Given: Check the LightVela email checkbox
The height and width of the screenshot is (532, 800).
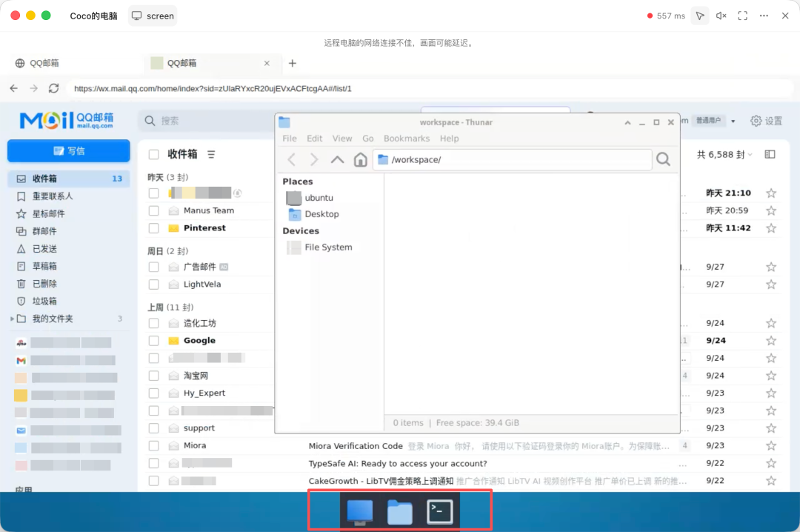Looking at the screenshot, I should click(x=153, y=285).
